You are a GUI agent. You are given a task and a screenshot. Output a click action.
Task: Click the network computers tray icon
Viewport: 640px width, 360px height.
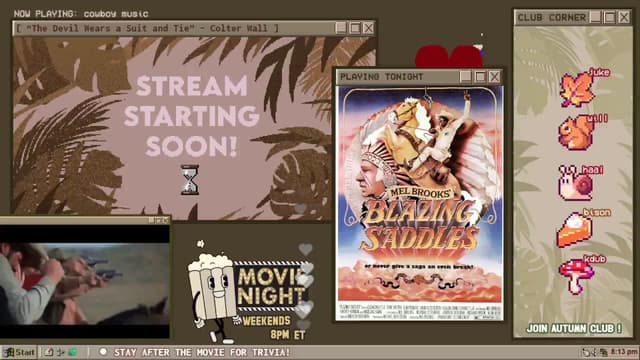pos(603,352)
